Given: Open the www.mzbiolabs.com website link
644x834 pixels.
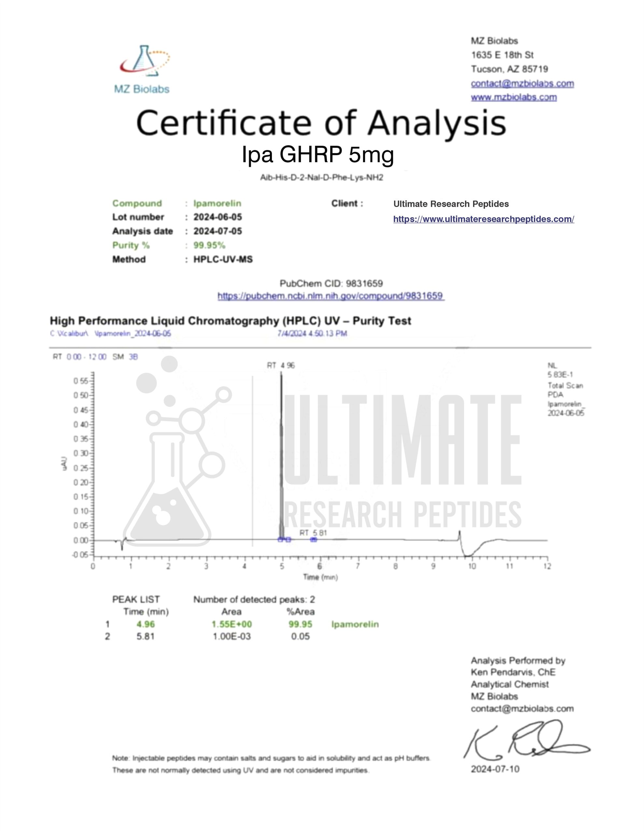Looking at the screenshot, I should click(x=513, y=97).
